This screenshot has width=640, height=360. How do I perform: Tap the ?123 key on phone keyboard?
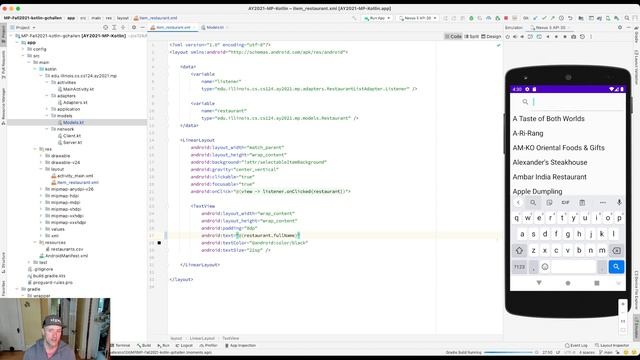click(x=519, y=267)
